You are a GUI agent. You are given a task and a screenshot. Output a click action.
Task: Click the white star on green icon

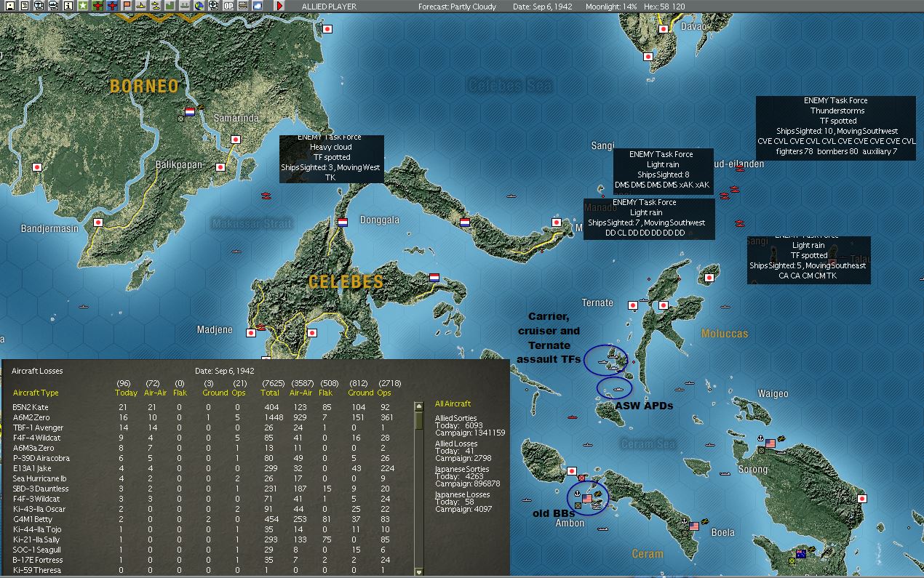coord(82,6)
